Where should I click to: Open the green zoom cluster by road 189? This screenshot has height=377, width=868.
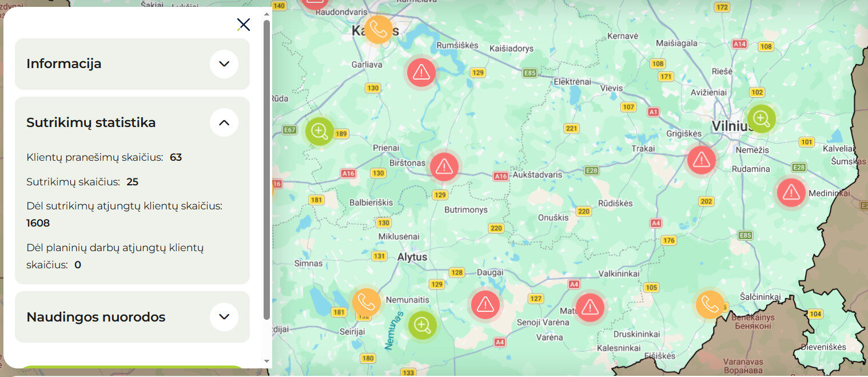(319, 131)
